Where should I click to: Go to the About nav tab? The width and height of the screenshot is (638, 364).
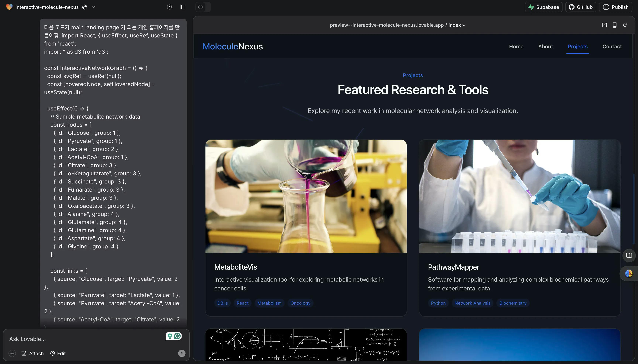pyautogui.click(x=545, y=46)
